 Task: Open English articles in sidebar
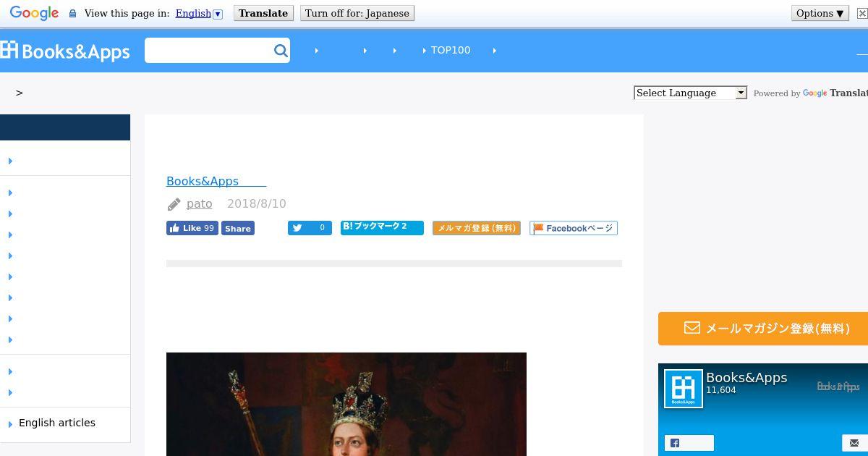click(57, 423)
